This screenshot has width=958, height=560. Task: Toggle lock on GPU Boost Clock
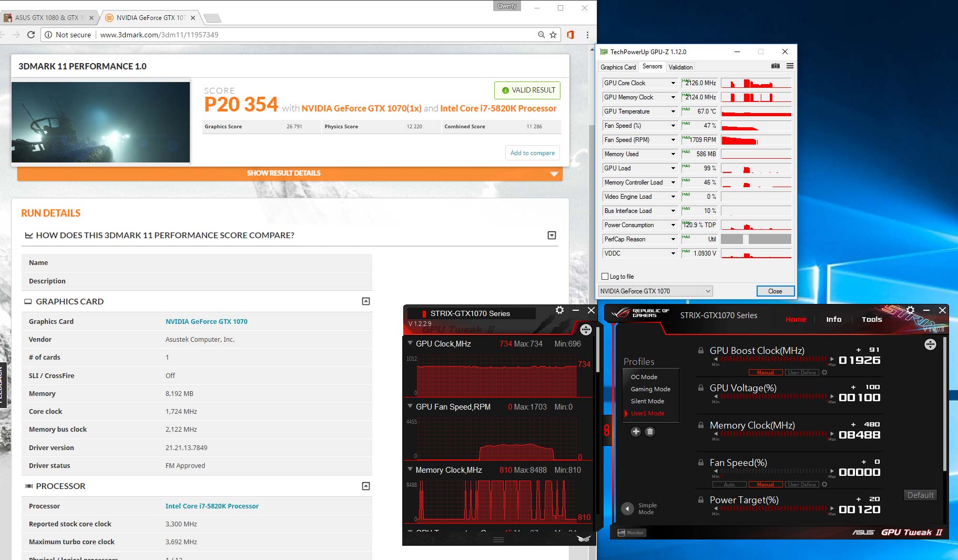[x=701, y=350]
